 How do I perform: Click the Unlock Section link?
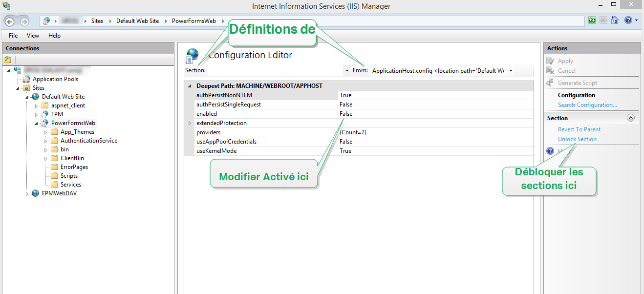[577, 139]
